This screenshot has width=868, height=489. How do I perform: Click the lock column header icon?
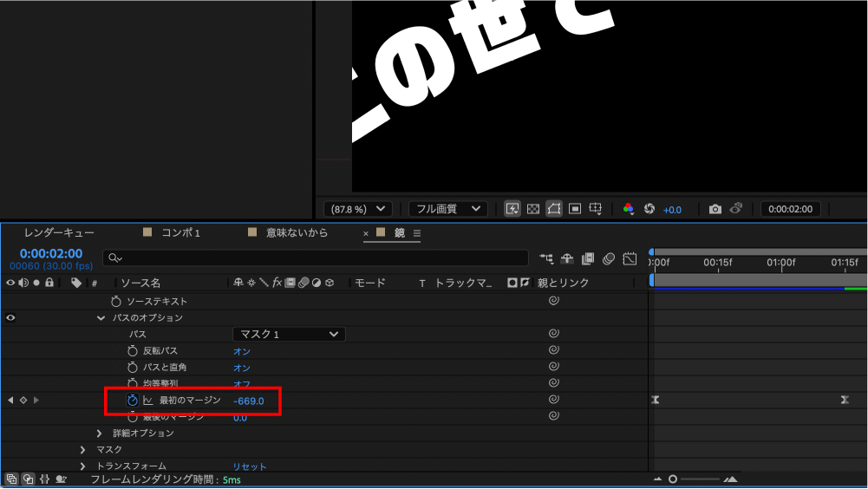tap(49, 283)
